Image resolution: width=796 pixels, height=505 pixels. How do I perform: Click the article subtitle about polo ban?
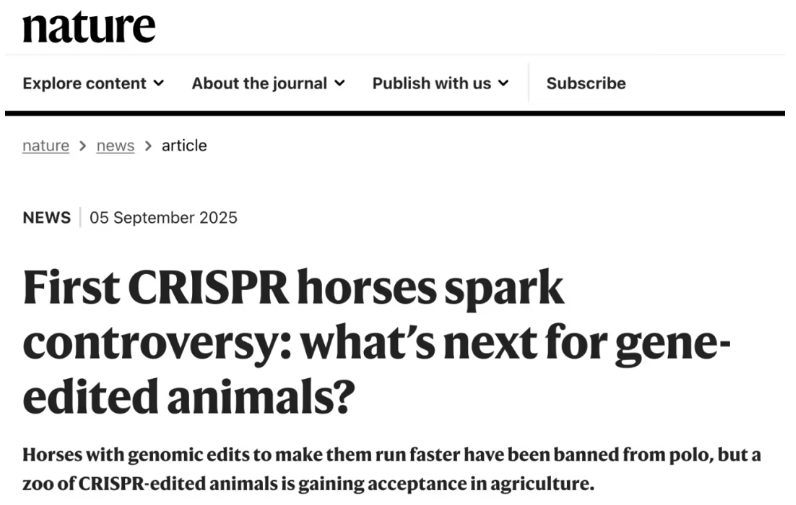point(391,469)
